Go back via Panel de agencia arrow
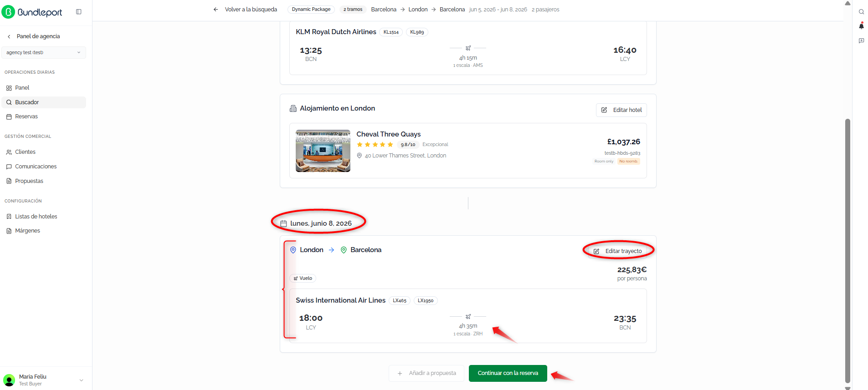Image resolution: width=868 pixels, height=390 pixels. [x=9, y=36]
